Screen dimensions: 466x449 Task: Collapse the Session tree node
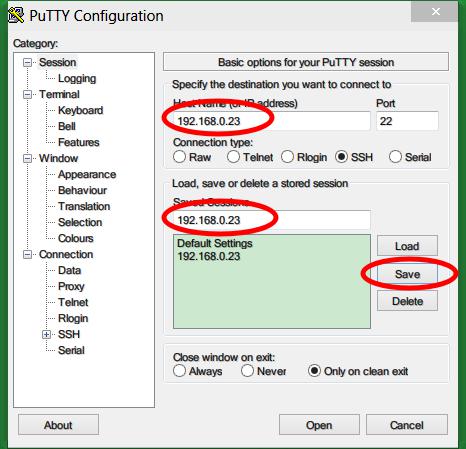(x=27, y=63)
